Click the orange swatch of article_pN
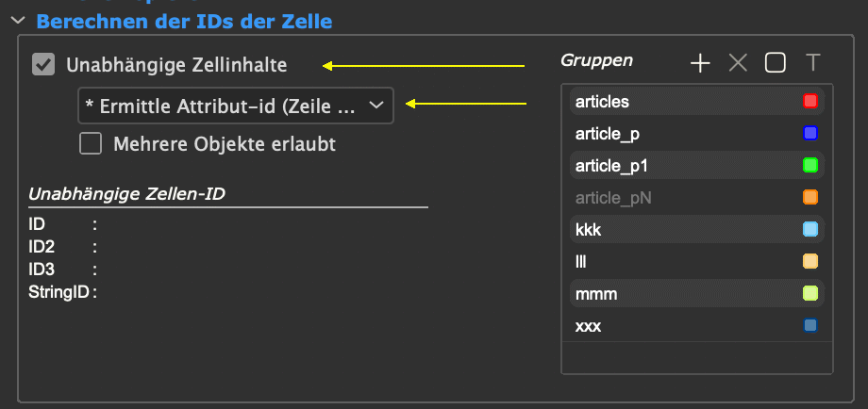This screenshot has height=409, width=868. pos(810,197)
